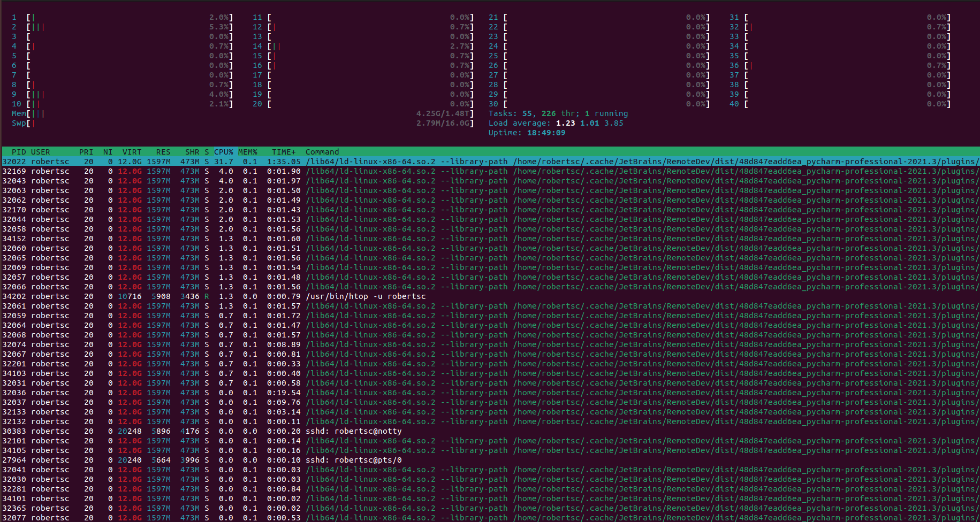Viewport: 980px width, 522px height.
Task: Click the CPU 9 usage meter showing 4.0%
Action: coord(123,94)
